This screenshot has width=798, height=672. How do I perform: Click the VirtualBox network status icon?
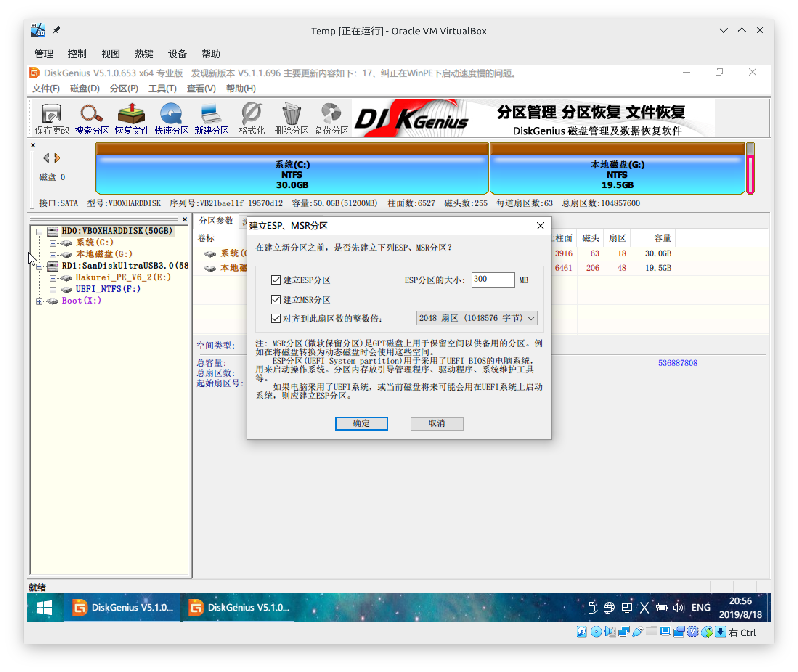click(x=624, y=632)
